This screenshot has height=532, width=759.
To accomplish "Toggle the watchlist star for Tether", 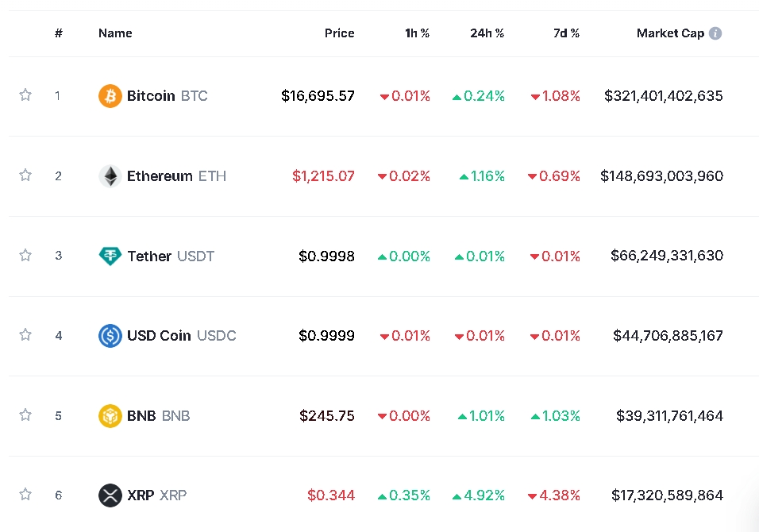I will (25, 255).
